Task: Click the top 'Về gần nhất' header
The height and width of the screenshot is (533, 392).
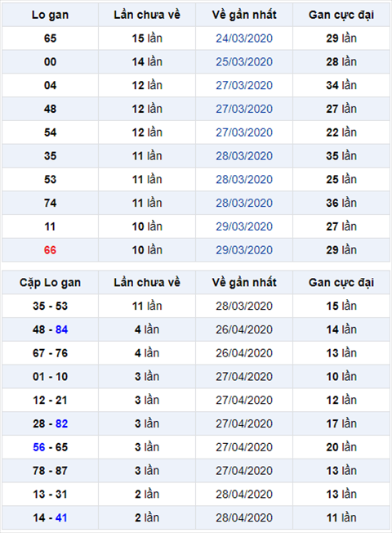Action: coord(244,15)
